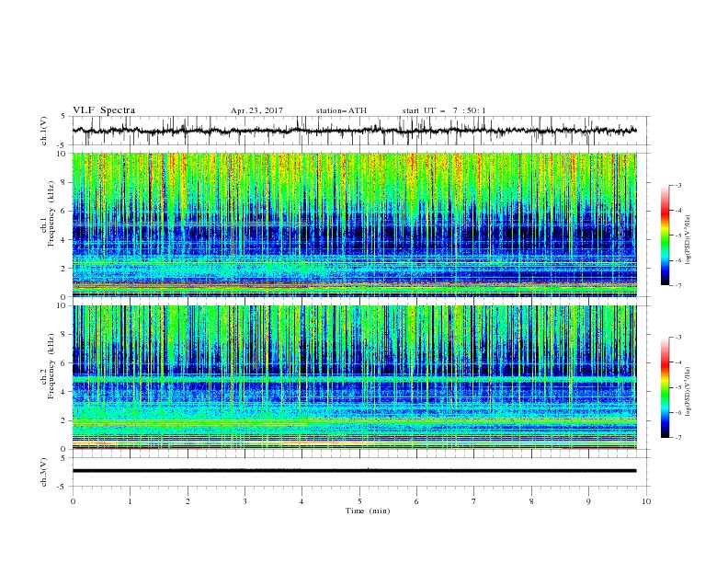
Task: Click the "station=ATH" header label
Action: 341,110
